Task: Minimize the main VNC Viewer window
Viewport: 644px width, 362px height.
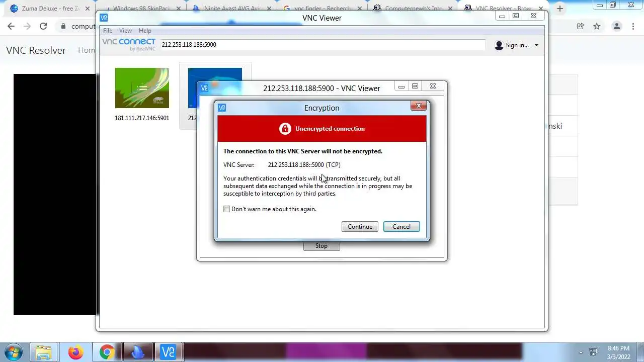Action: pos(502,16)
